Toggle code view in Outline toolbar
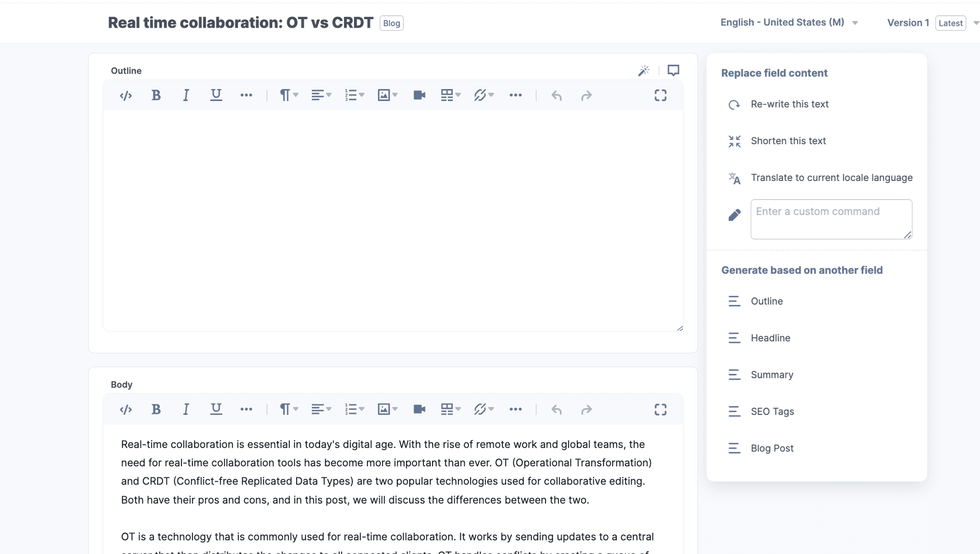This screenshot has width=980, height=554. point(126,95)
